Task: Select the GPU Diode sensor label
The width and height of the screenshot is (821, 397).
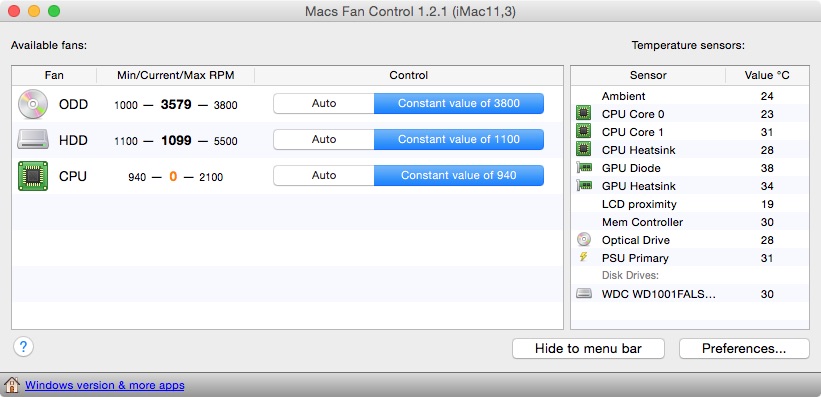Action: click(x=631, y=168)
